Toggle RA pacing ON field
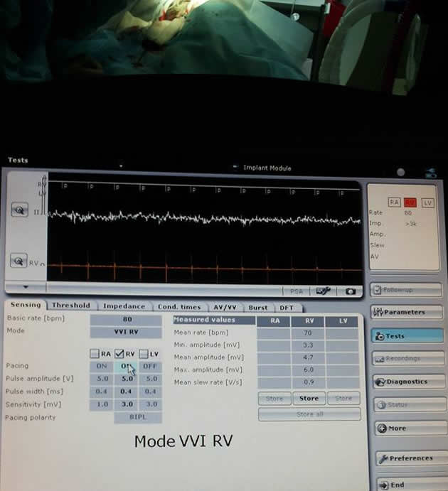The height and width of the screenshot is (491, 448). 102,367
